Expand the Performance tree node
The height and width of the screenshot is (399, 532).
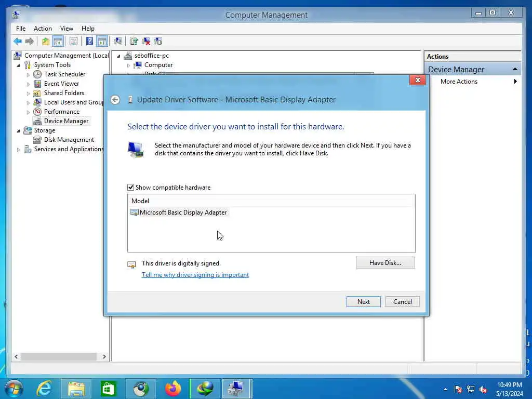click(x=28, y=112)
